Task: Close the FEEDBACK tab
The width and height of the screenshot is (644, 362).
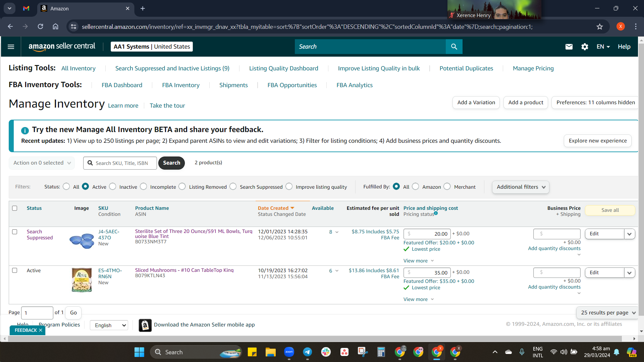Action: [x=41, y=330]
